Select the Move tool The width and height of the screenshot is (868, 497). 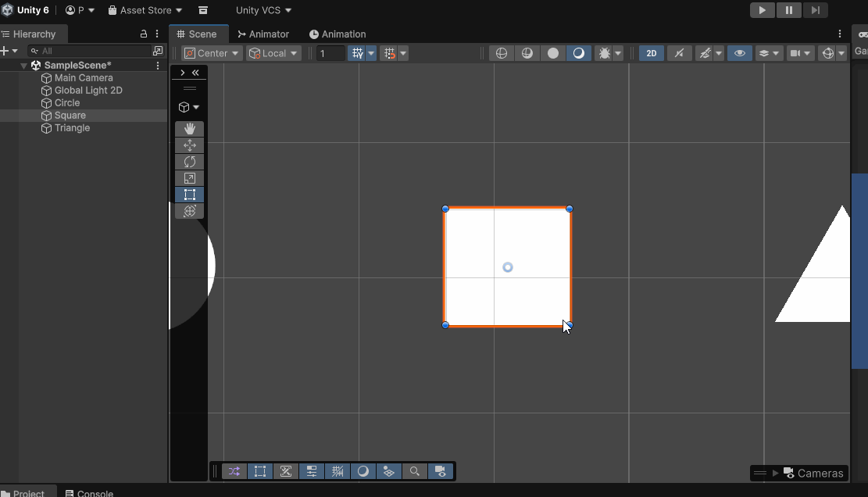[x=189, y=145]
